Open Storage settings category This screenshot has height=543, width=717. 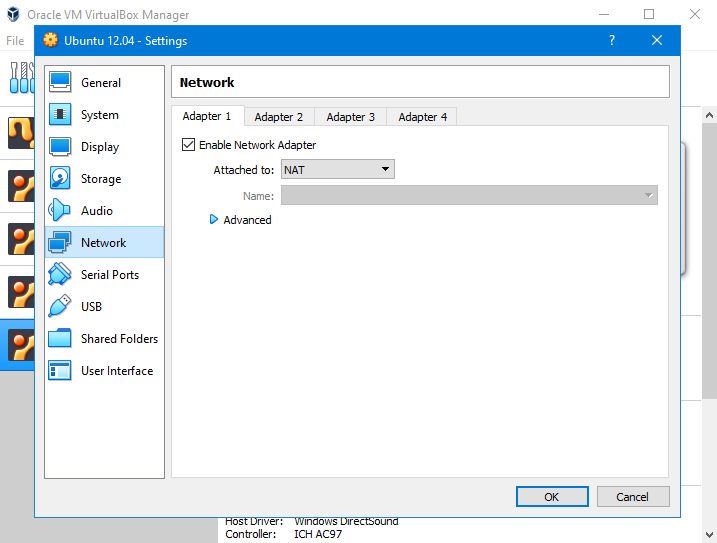[x=105, y=178]
